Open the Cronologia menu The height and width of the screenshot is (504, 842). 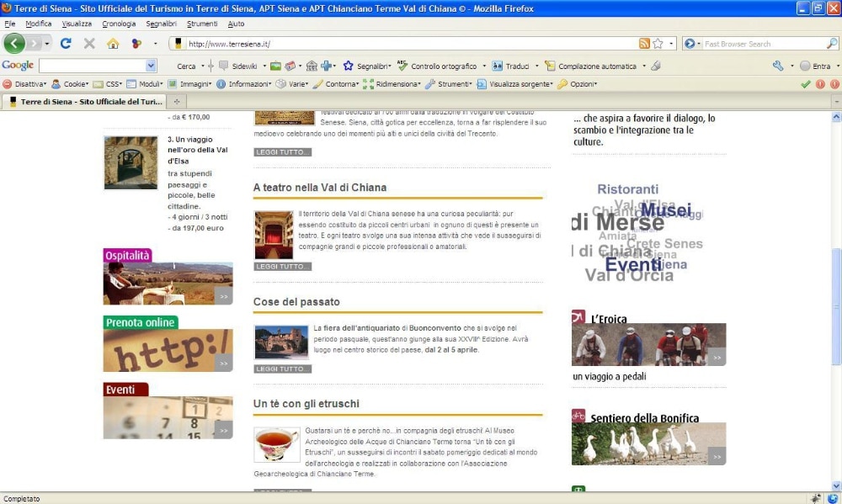coord(119,24)
